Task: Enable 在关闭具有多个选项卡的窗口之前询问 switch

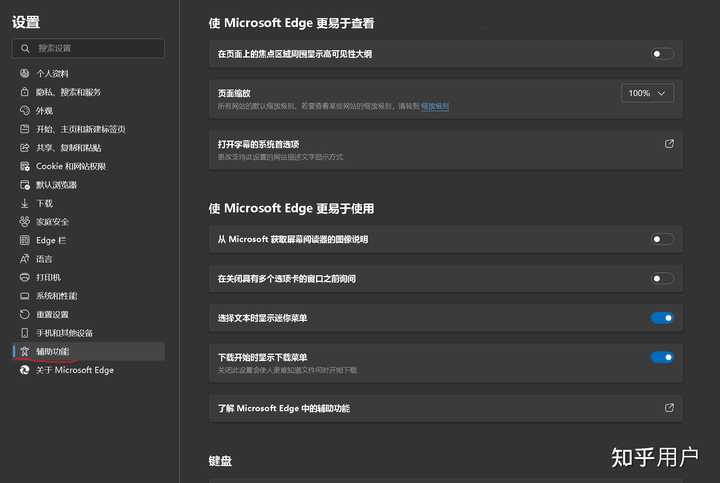Action: click(662, 278)
